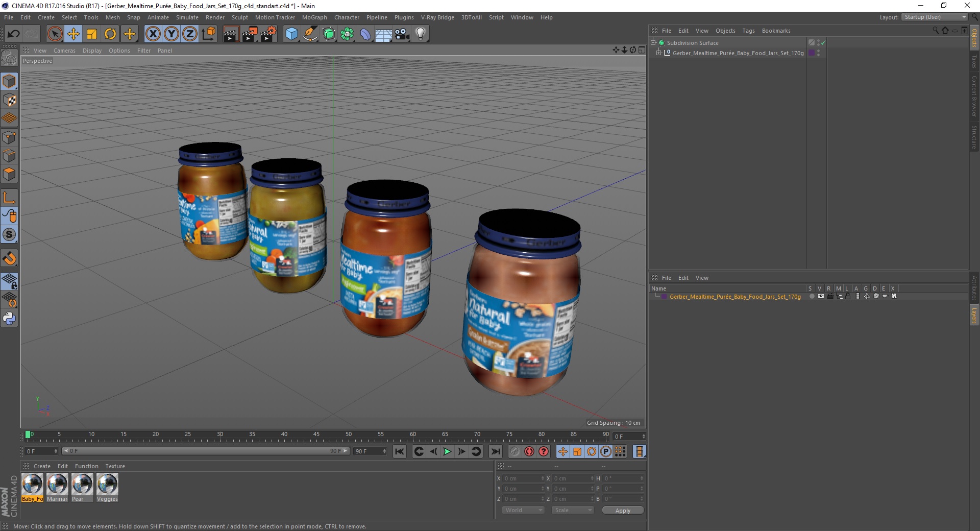
Task: Open the Layout Startup dropdown
Action: [x=934, y=17]
